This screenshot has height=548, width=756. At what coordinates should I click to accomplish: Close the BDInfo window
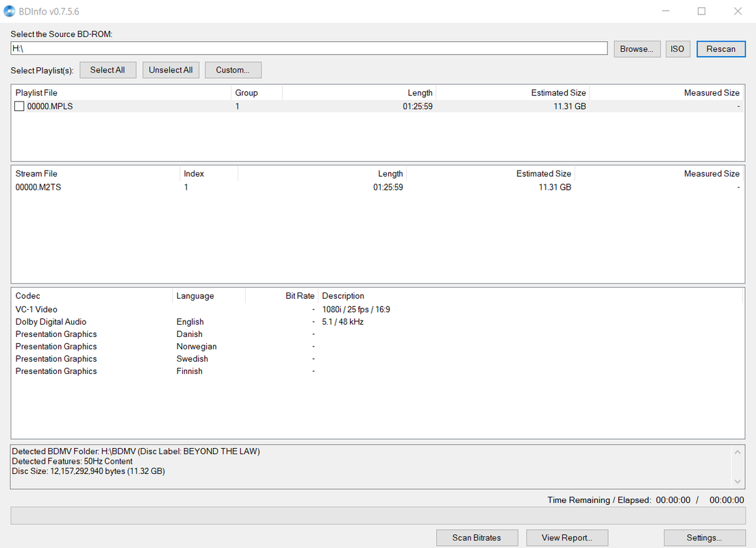click(x=738, y=11)
